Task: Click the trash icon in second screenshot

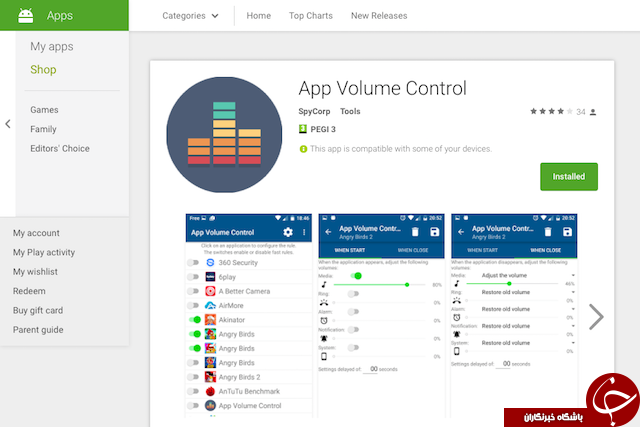Action: point(415,232)
